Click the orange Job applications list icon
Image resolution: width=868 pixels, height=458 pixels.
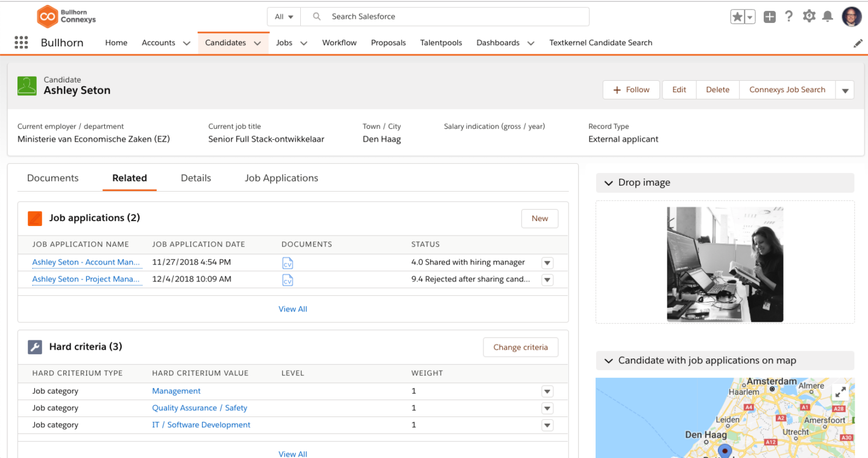[35, 218]
